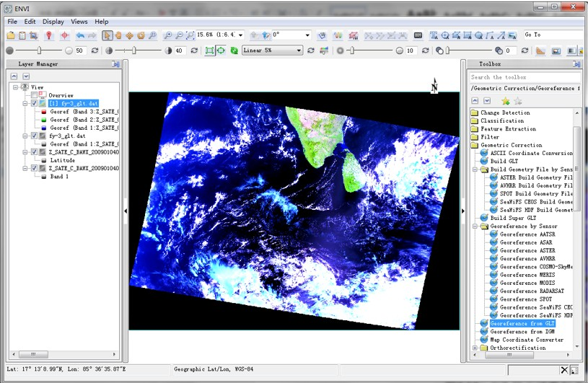Screen dimensions: 588x383
Task: Select the Latitude band row
Action: click(x=62, y=160)
